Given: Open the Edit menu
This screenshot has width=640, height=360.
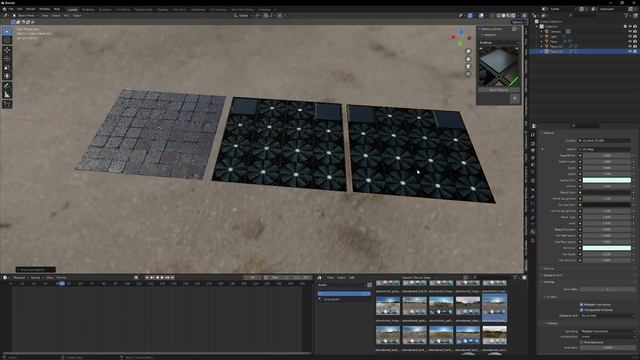Looking at the screenshot, I should tap(19, 9).
